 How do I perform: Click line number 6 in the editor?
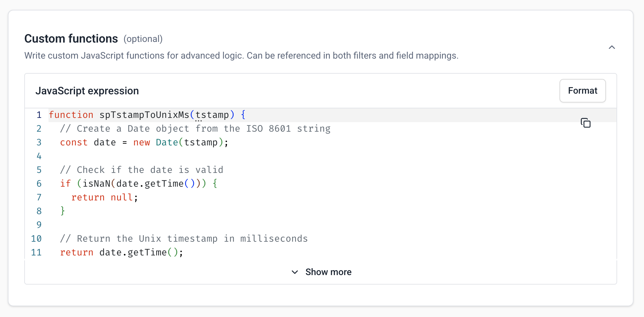click(x=39, y=183)
